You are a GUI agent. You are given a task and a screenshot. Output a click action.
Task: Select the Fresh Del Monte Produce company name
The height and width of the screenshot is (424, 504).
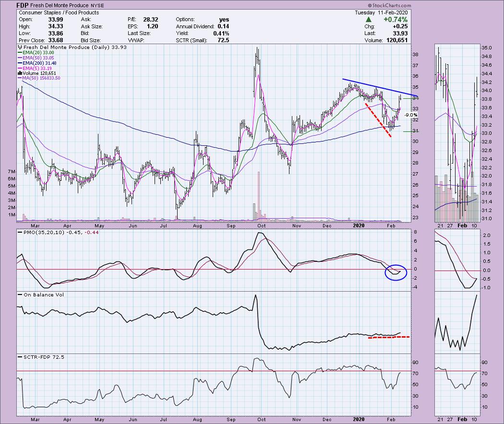coord(59,5)
